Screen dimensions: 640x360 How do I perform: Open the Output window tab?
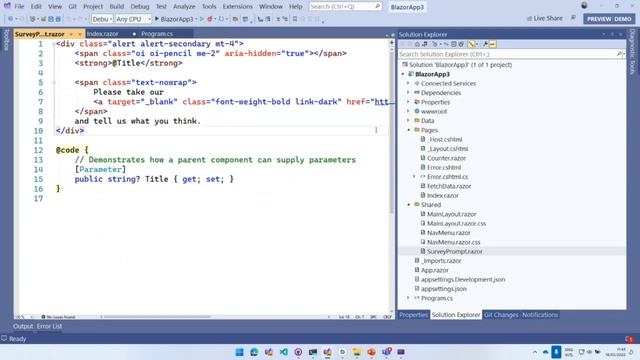click(23, 326)
